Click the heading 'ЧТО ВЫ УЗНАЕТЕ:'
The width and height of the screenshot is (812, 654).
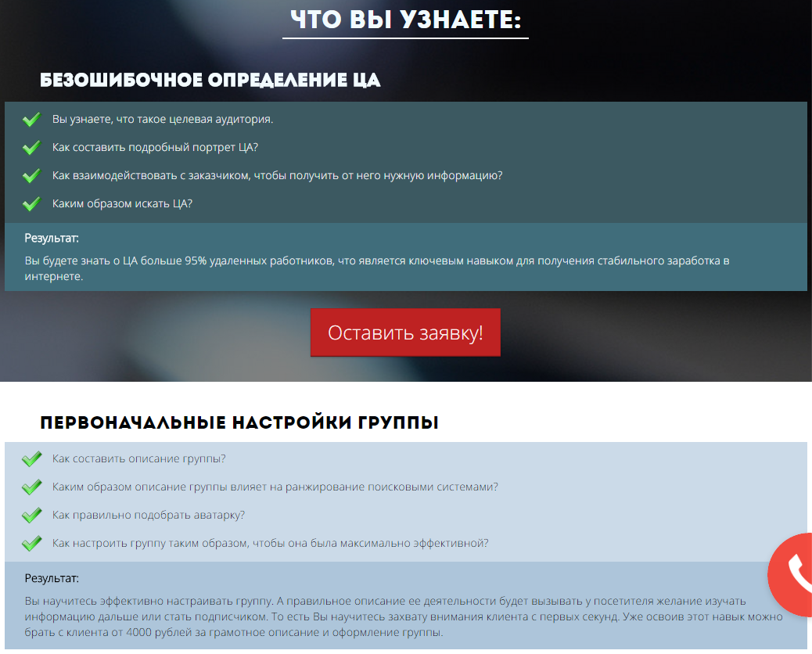405,20
